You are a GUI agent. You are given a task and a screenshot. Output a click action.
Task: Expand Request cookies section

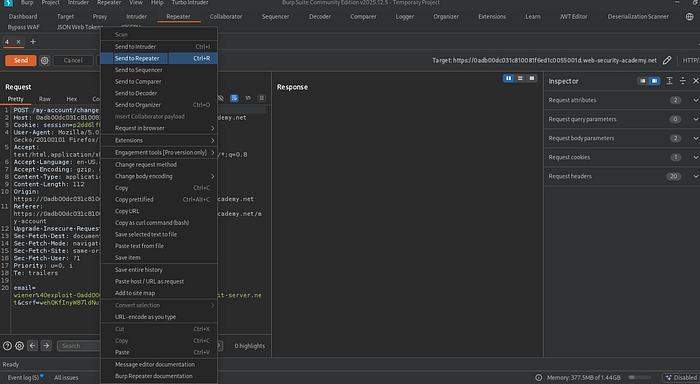tap(621, 157)
